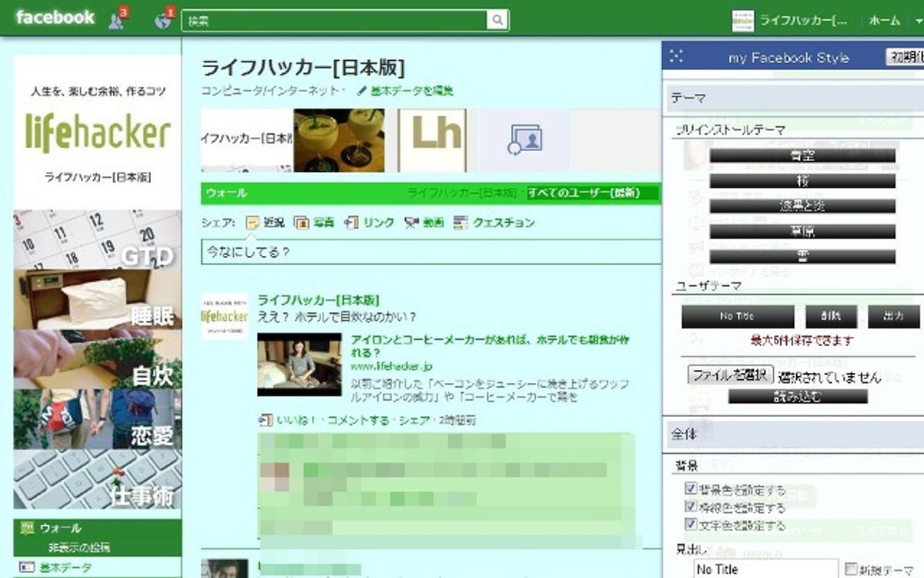
Task: Click the search magnifier button
Action: pos(499,21)
